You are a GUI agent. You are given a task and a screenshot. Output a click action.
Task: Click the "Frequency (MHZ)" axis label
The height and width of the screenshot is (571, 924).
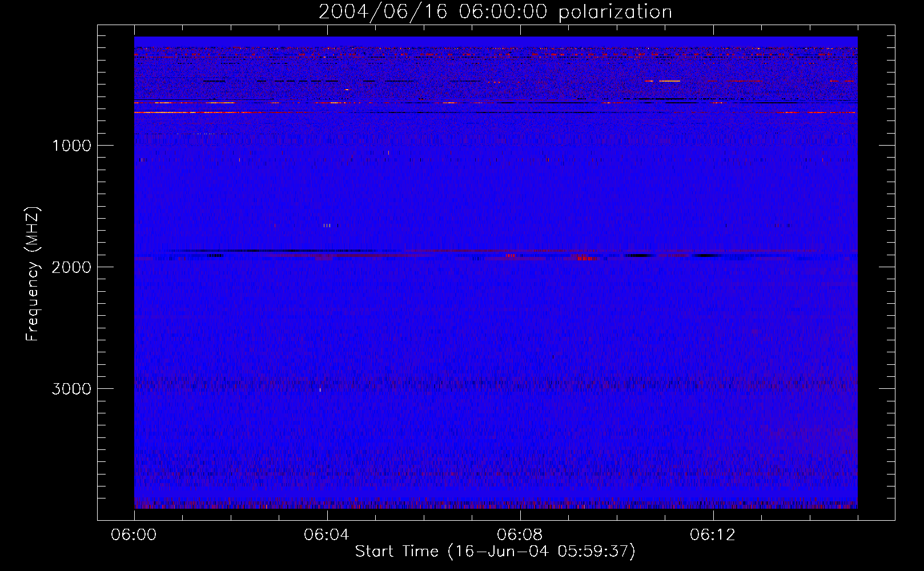click(33, 274)
